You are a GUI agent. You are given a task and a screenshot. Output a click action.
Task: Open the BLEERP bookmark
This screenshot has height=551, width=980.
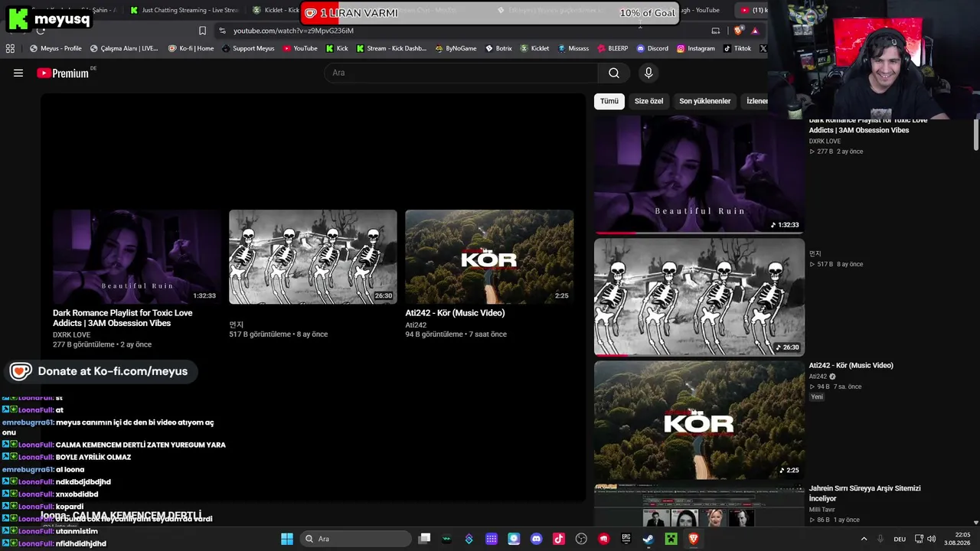612,48
